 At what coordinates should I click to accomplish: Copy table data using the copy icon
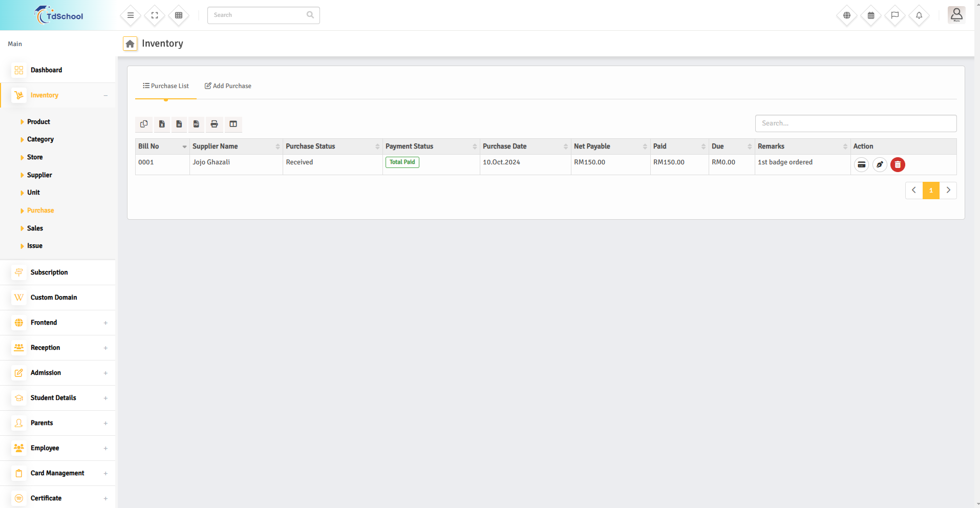(144, 124)
